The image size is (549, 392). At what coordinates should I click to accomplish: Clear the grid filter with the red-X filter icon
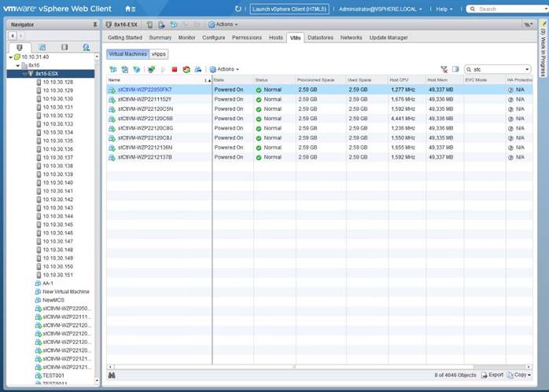coord(444,69)
